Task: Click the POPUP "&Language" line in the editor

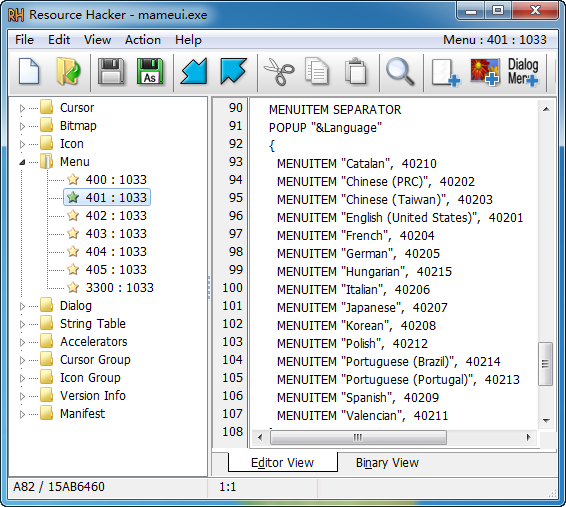Action: [x=325, y=127]
